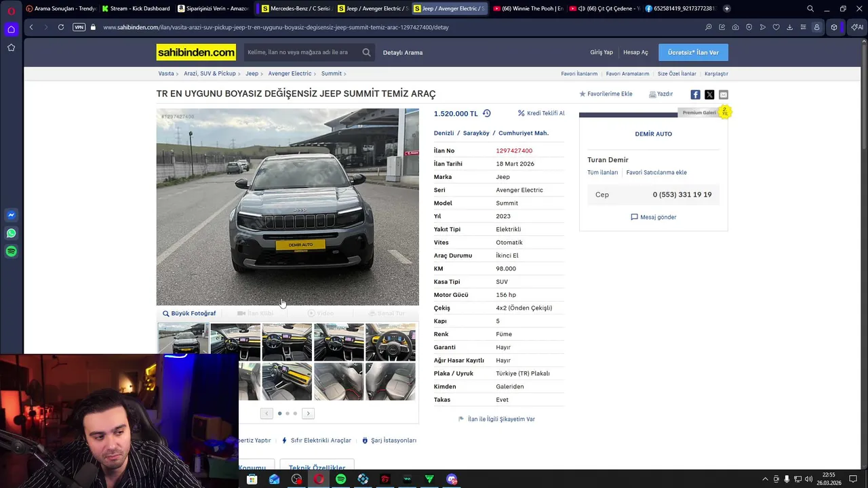
Task: Open the Karşılaştır compare link
Action: pyautogui.click(x=716, y=73)
